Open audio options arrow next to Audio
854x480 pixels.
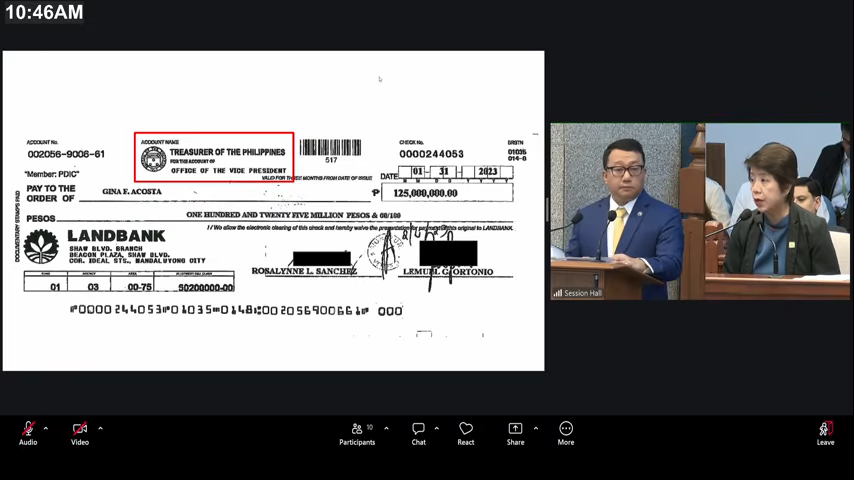pyautogui.click(x=46, y=429)
